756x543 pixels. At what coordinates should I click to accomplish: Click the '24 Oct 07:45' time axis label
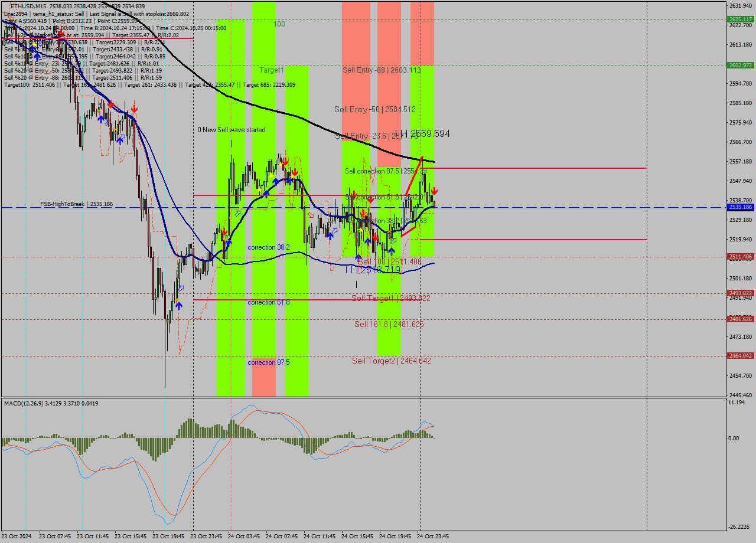(282, 537)
